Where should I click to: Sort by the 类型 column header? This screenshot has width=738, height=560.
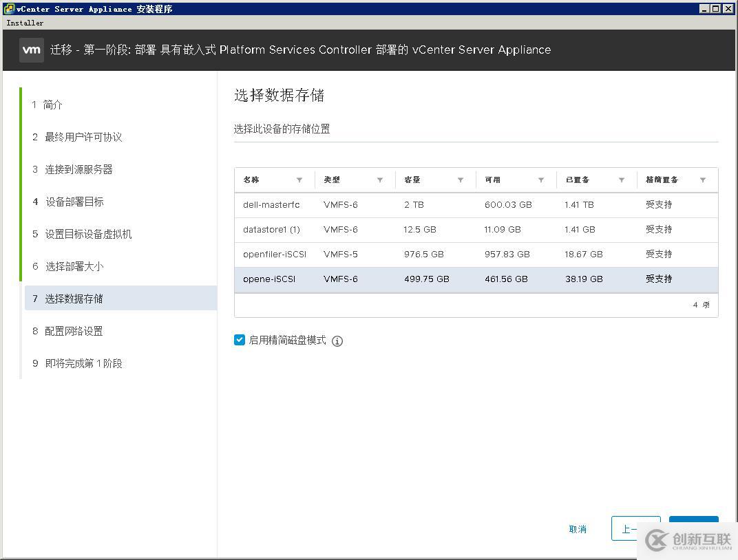pos(331,180)
